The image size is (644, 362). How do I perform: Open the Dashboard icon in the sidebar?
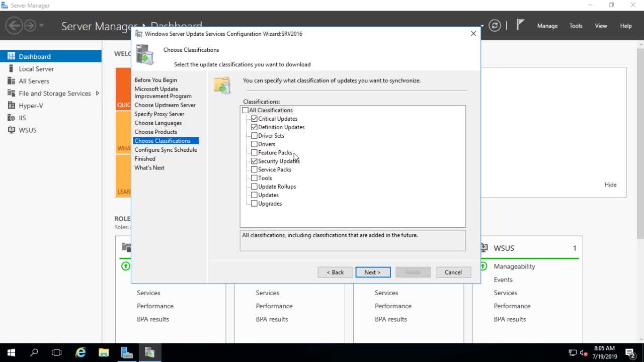coord(11,56)
